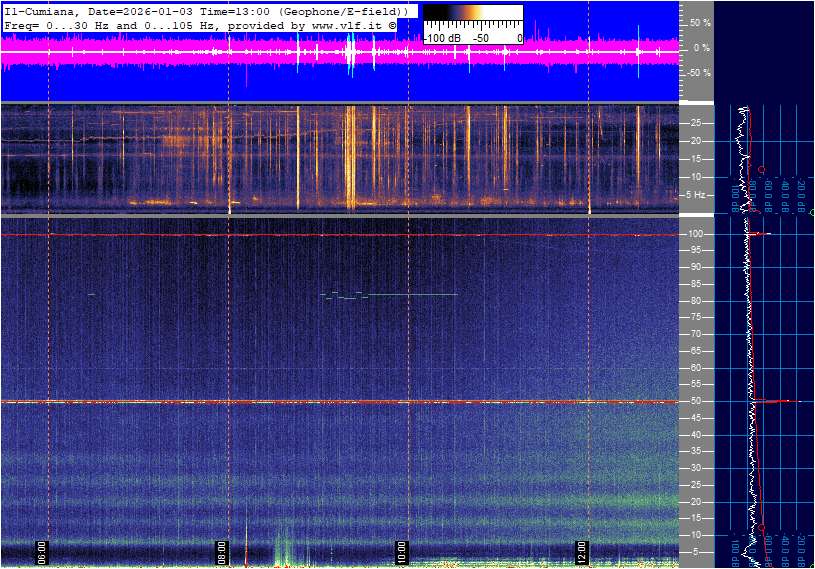The height and width of the screenshot is (569, 815).
Task: Click the 50 % amplitude axis label
Action: (x=699, y=22)
